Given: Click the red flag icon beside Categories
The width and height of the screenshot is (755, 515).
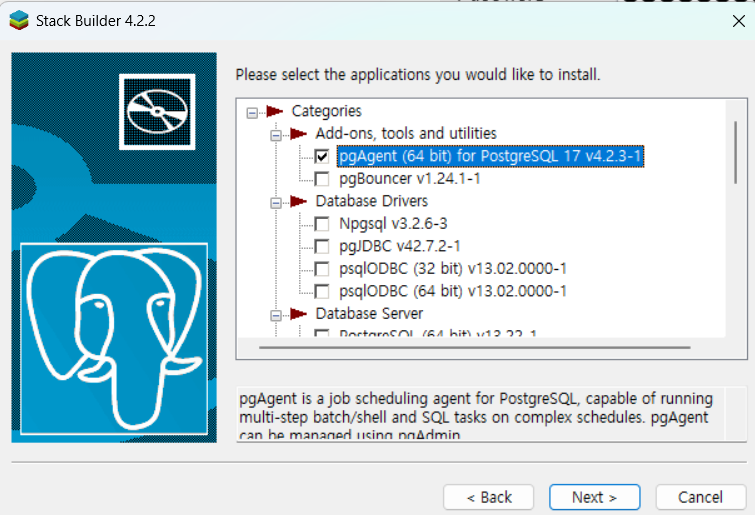Looking at the screenshot, I should 274,111.
